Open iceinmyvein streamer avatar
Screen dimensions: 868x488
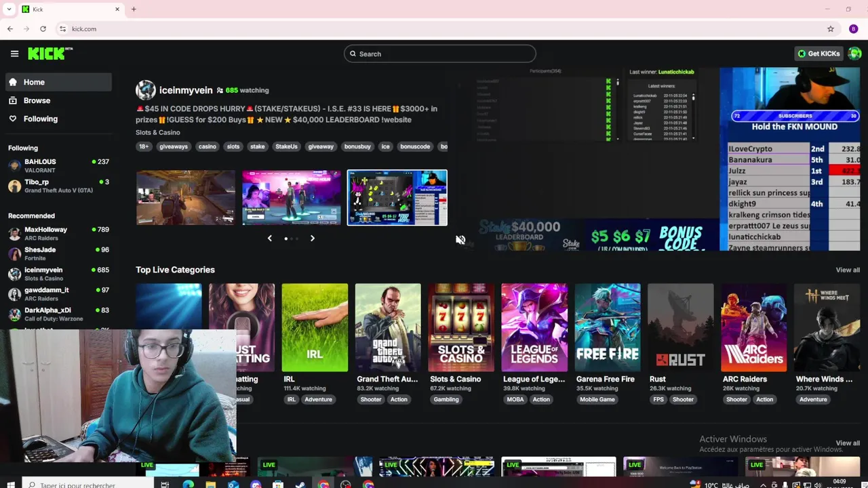[145, 90]
